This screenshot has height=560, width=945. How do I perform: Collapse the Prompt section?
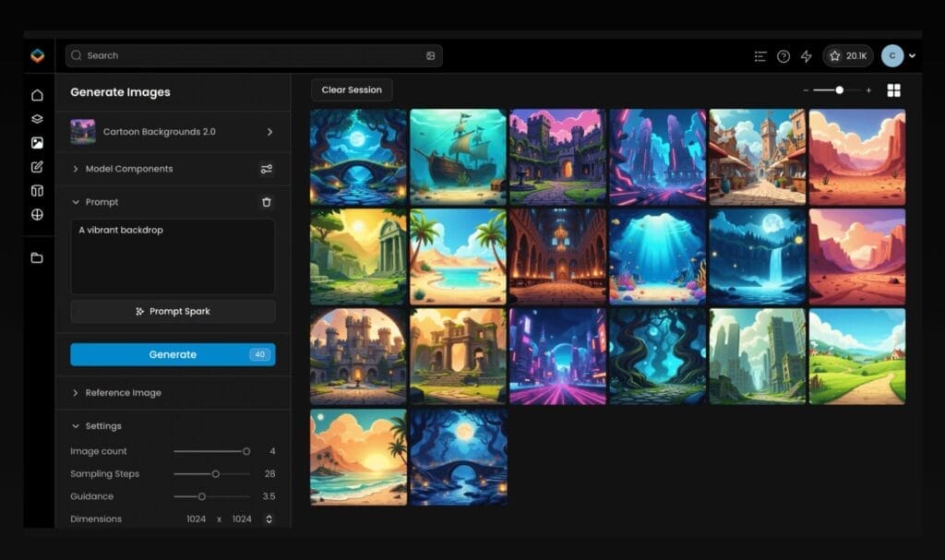pyautogui.click(x=95, y=202)
